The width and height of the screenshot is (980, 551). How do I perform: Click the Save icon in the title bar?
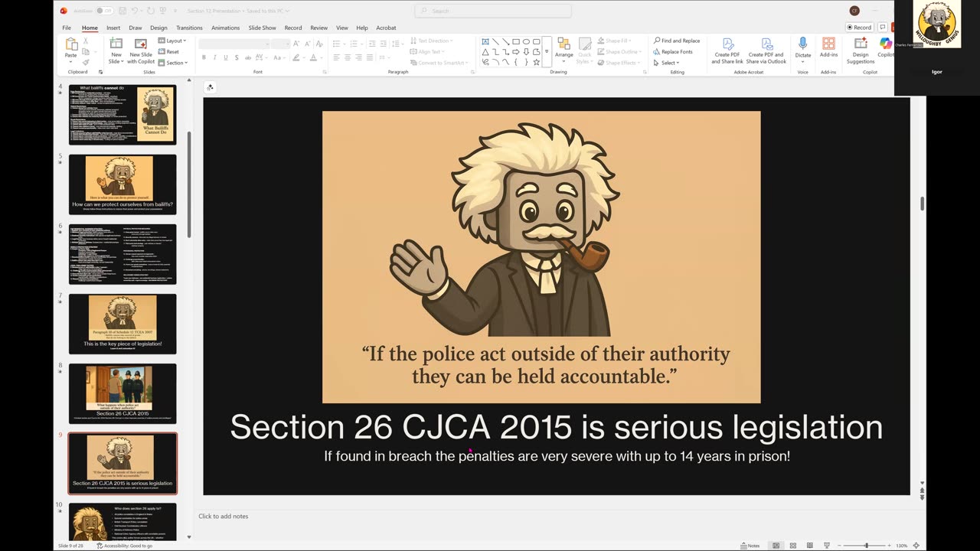coord(122,11)
